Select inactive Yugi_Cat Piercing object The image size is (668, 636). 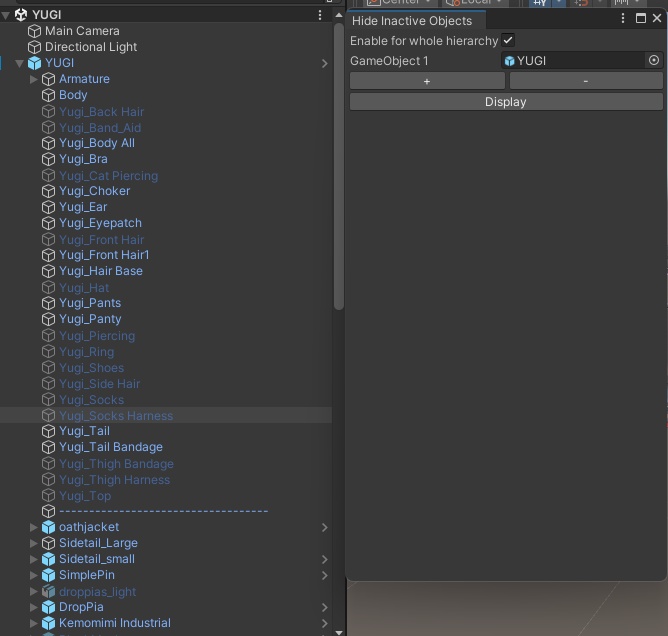108,176
